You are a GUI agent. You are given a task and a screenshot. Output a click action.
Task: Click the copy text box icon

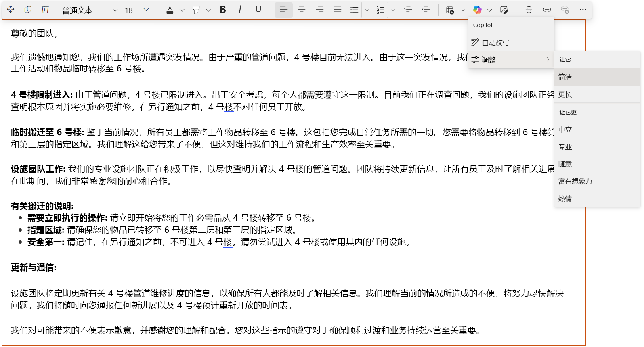[28, 9]
